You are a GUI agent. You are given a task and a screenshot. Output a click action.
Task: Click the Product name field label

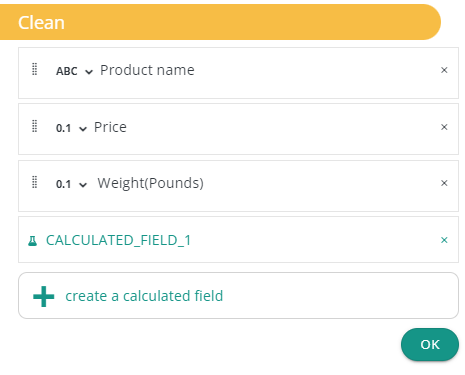(x=147, y=70)
